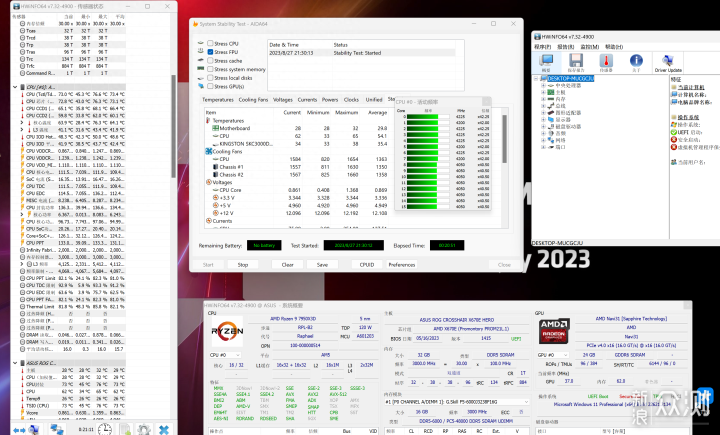Click the Summary monitor icon in HWiNFO64 toolbar
This screenshot has height=435, width=720.
(x=546, y=61)
